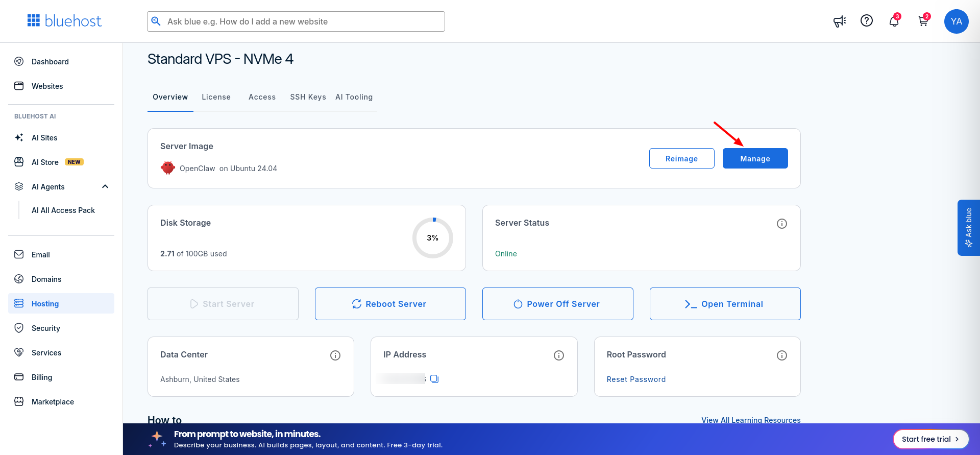Click the OpenClaw server image icon
The height and width of the screenshot is (455, 980).
[x=167, y=168]
